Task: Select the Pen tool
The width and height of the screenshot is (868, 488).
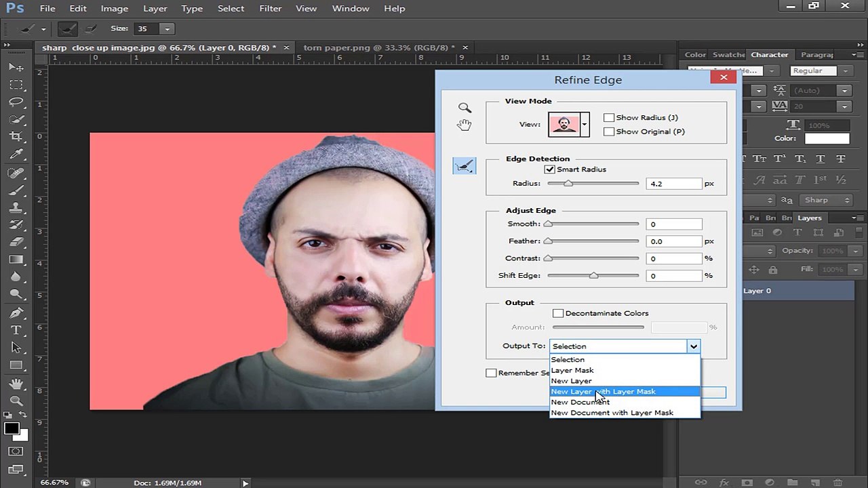Action: (16, 313)
